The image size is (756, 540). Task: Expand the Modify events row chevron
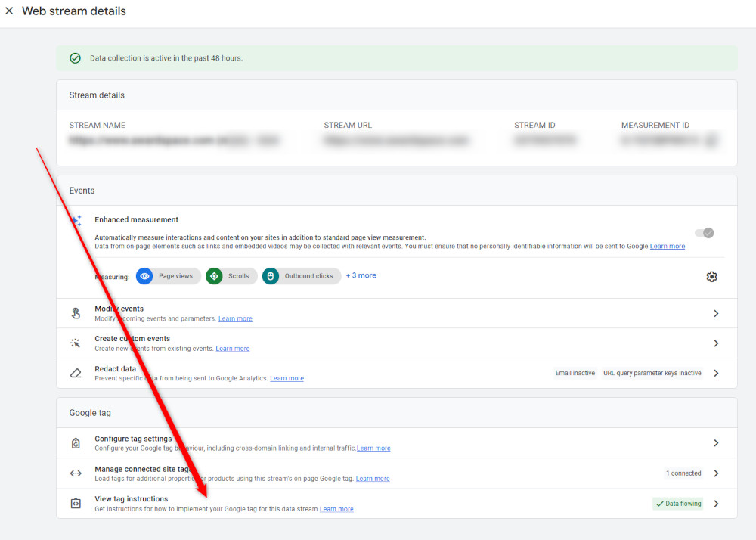coord(716,313)
